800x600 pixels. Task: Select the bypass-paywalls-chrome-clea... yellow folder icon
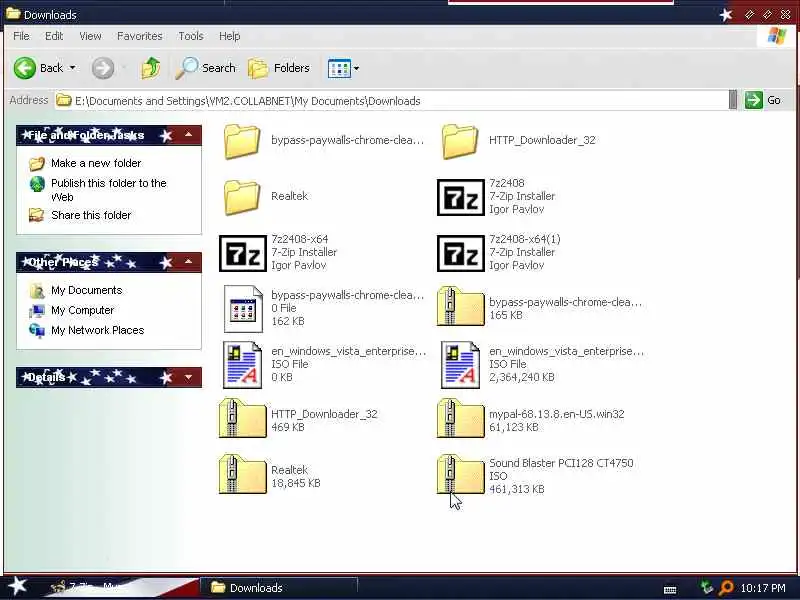click(x=242, y=141)
